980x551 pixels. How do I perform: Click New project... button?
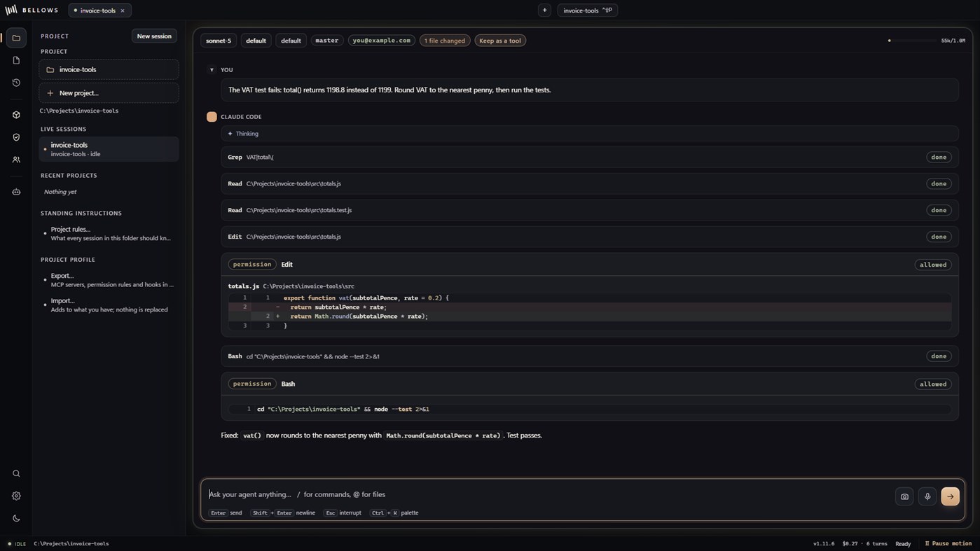(x=109, y=93)
